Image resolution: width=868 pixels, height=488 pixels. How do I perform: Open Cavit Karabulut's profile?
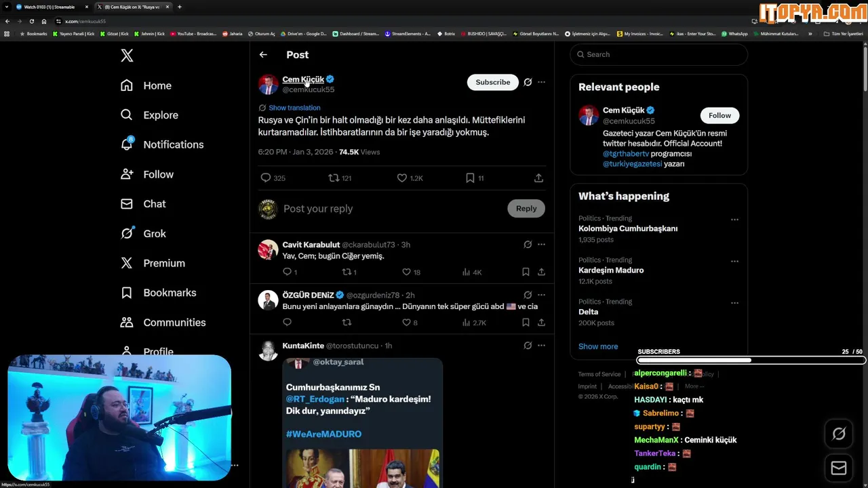[x=311, y=245]
